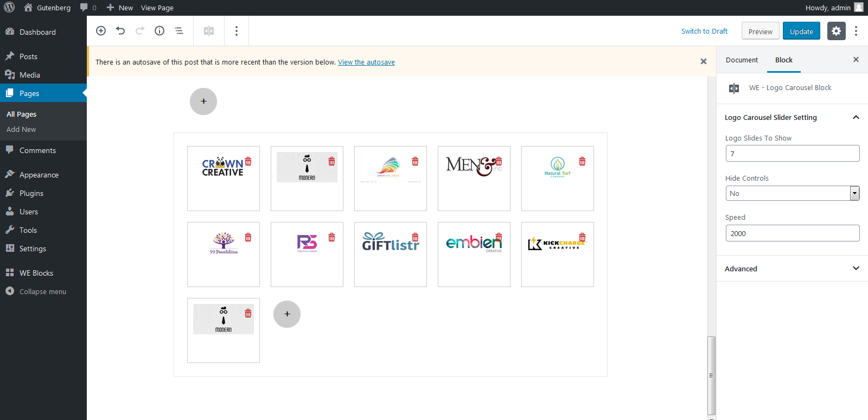
Task: Open the Hide Controls dropdown
Action: [x=793, y=193]
